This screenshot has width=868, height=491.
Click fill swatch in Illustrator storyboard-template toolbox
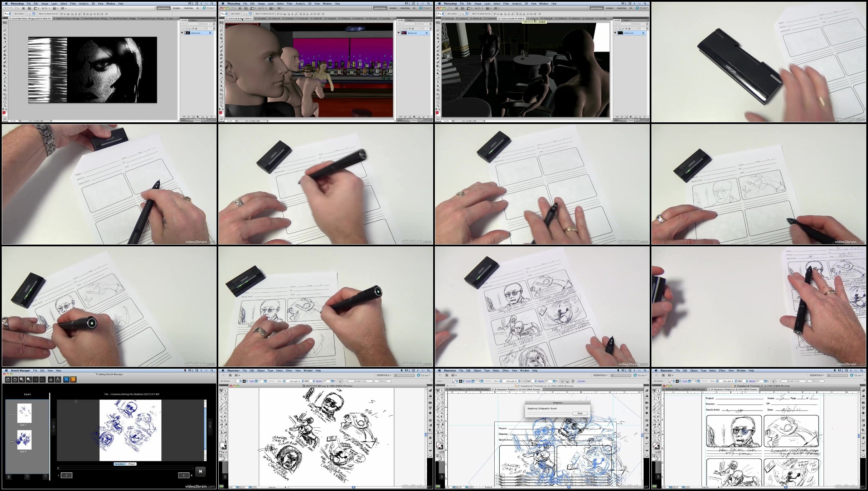point(655,445)
